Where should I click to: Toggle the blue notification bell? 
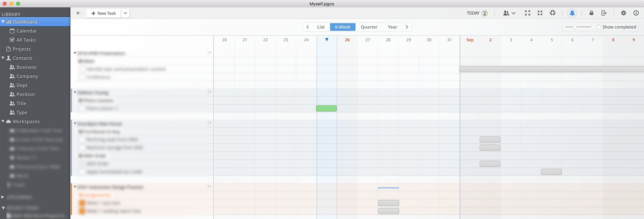click(572, 13)
